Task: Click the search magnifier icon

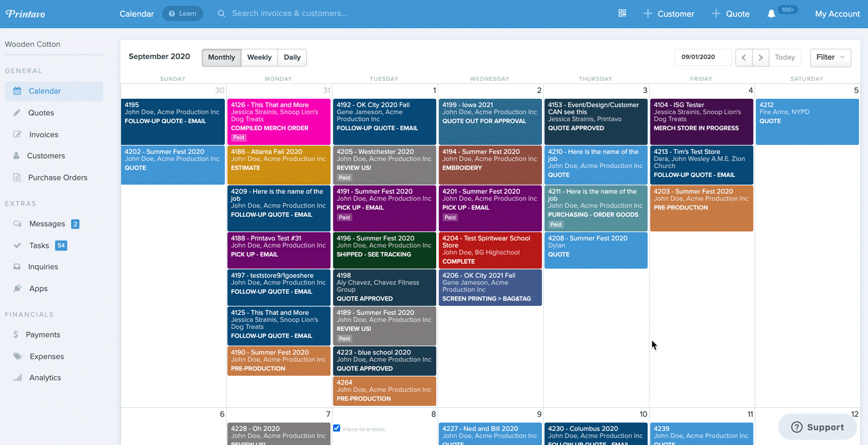Action: click(x=222, y=13)
